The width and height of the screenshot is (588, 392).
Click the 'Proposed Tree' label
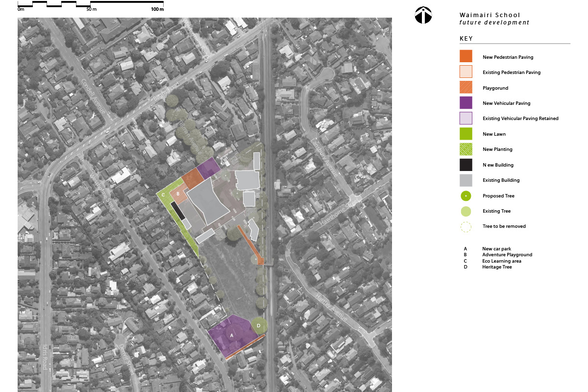(499, 196)
